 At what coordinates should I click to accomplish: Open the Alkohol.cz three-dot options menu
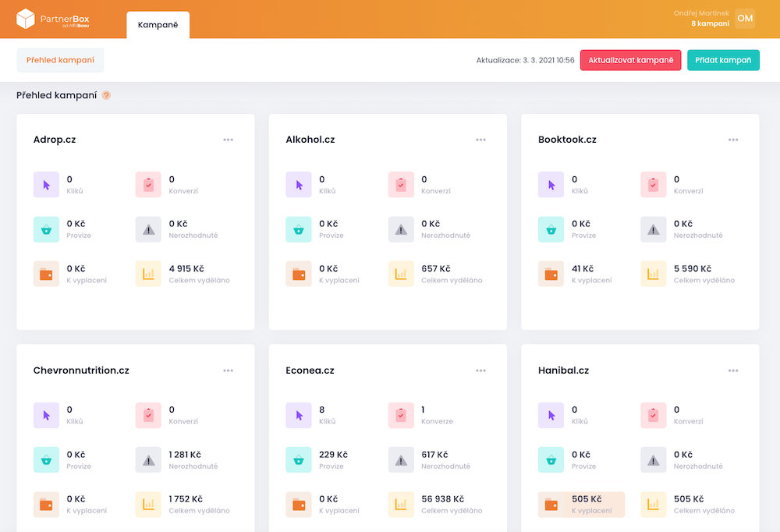pos(481,140)
